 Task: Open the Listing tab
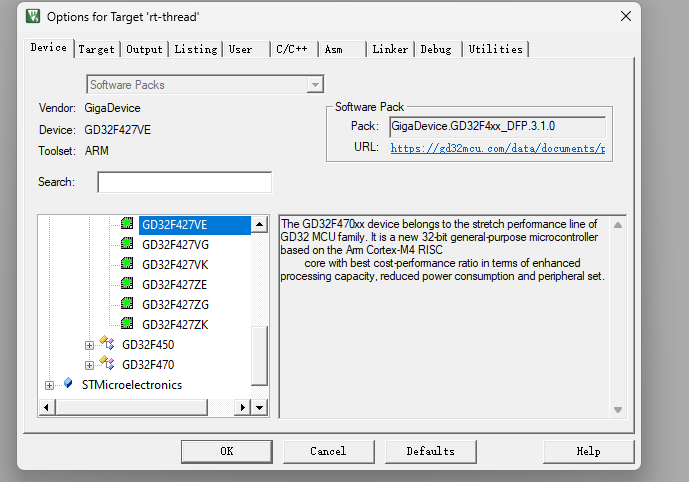196,49
